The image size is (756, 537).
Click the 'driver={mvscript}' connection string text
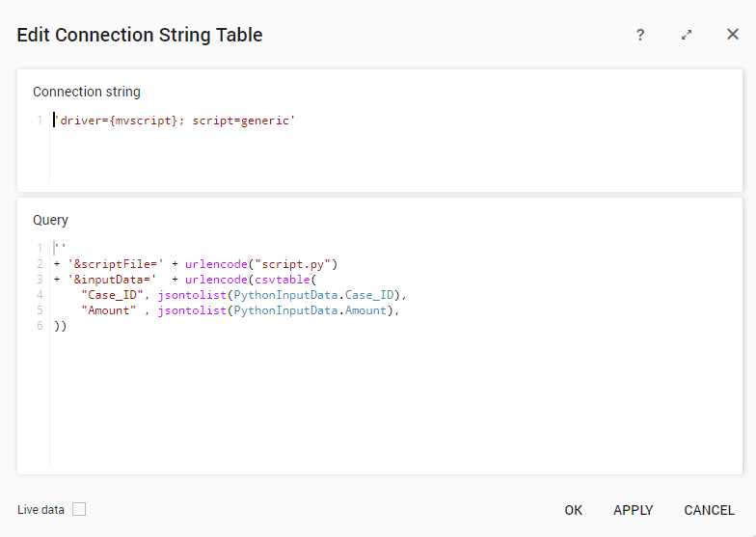click(116, 121)
